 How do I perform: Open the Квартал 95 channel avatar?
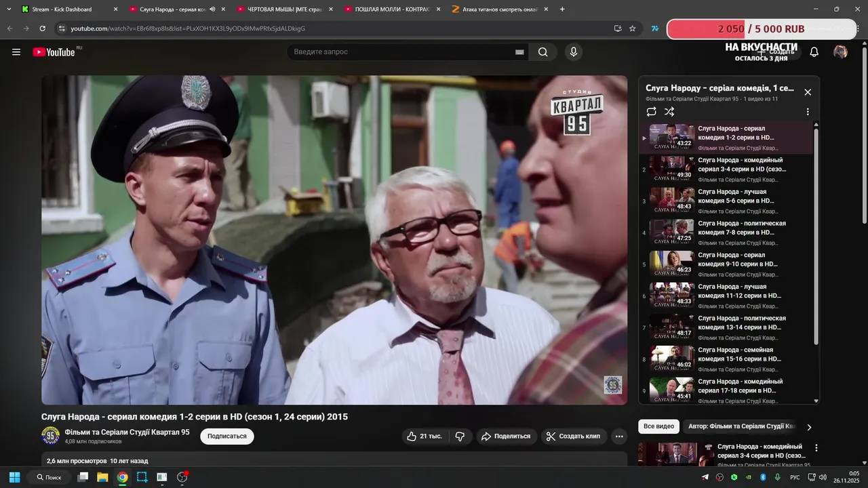(x=50, y=436)
